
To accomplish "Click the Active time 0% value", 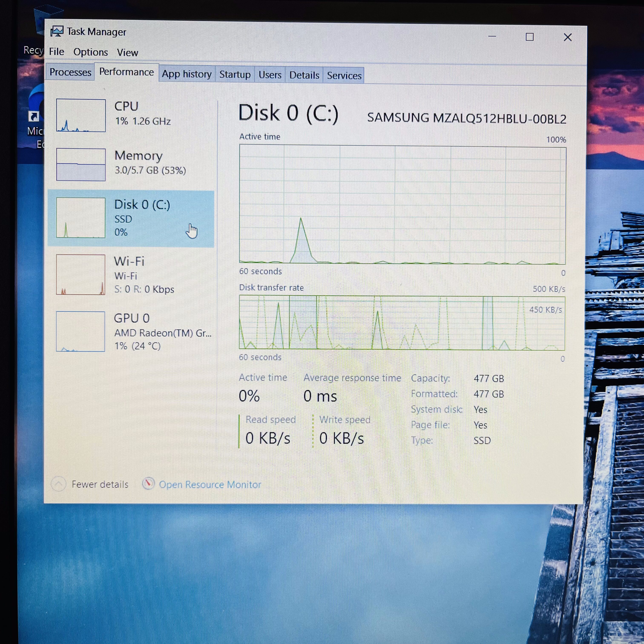I will point(249,396).
